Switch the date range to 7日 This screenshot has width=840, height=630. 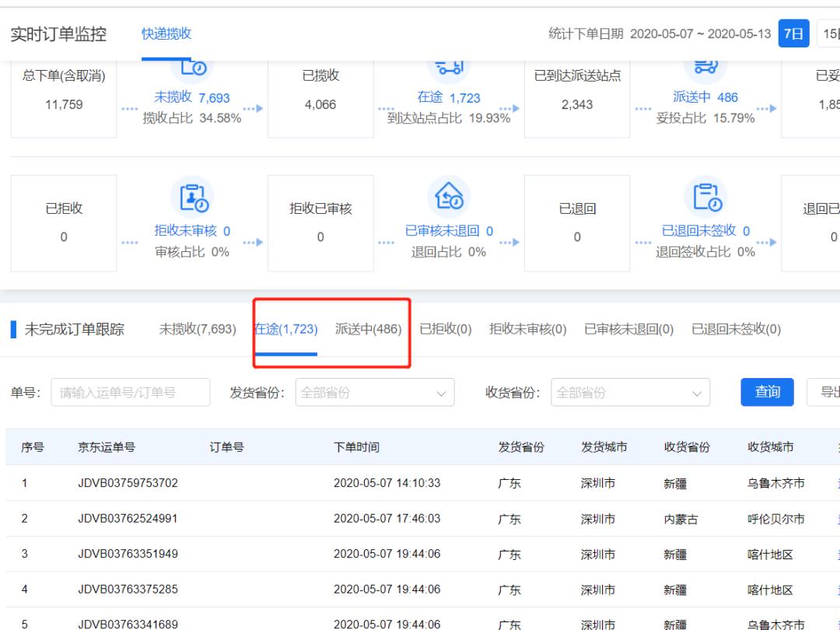click(x=795, y=34)
